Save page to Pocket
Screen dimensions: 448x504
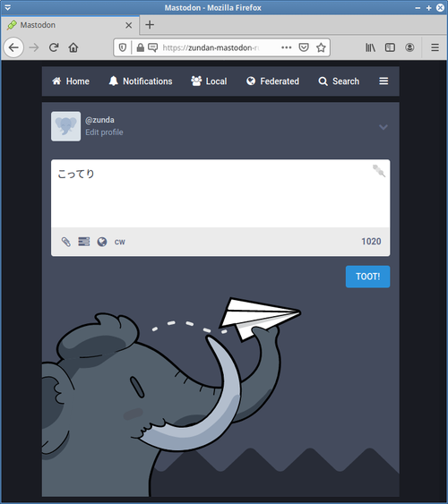pyautogui.click(x=304, y=47)
